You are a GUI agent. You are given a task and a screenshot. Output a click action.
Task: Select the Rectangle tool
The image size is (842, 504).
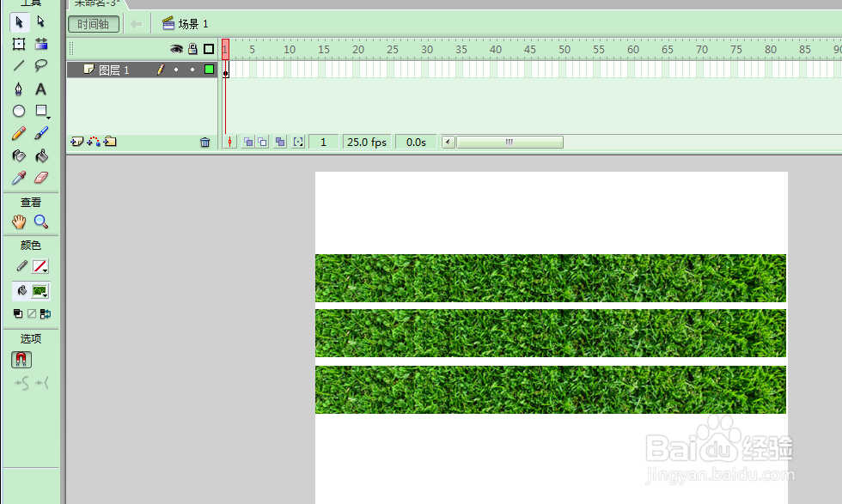41,111
